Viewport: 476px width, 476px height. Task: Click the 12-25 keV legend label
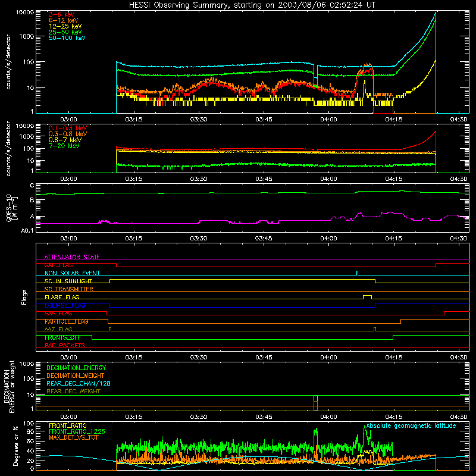[x=65, y=26]
